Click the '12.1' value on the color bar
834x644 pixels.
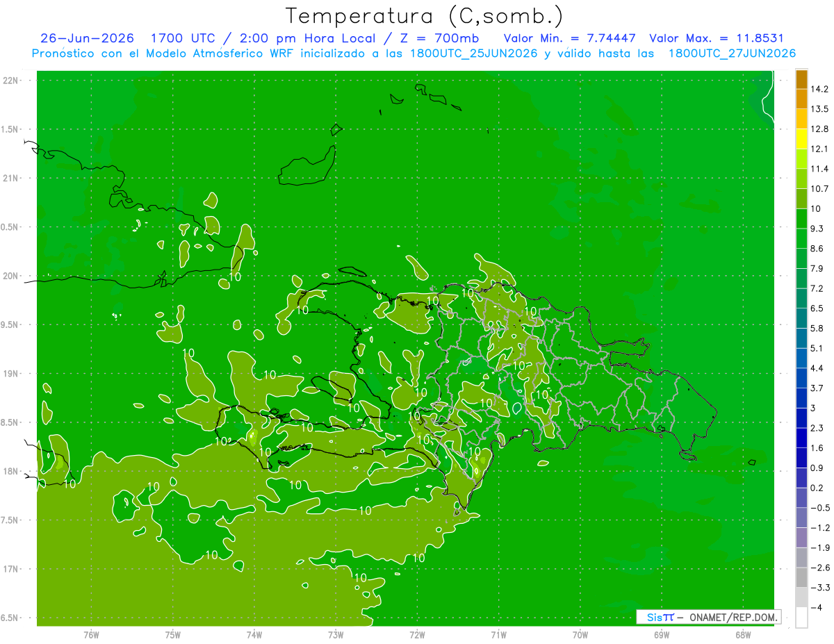(x=819, y=149)
